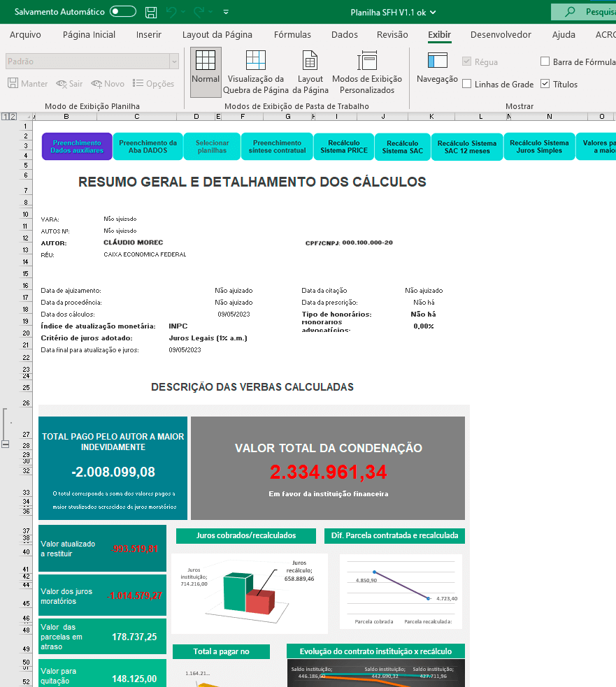Image resolution: width=616 pixels, height=687 pixels.
Task: Switch to the Inserir tab
Action: [149, 35]
